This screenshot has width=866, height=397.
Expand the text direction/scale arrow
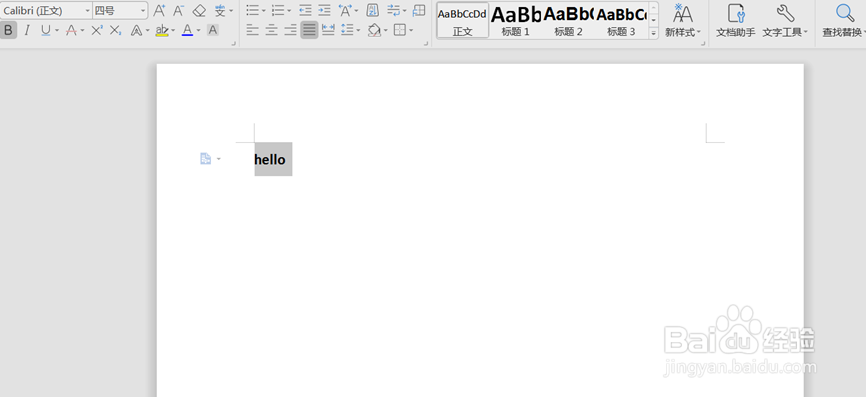tap(356, 10)
